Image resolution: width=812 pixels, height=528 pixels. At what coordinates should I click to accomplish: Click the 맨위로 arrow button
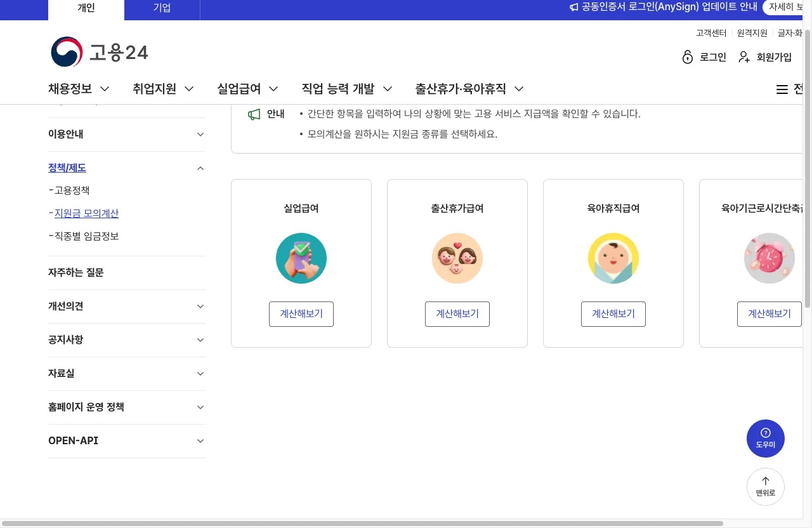click(766, 487)
